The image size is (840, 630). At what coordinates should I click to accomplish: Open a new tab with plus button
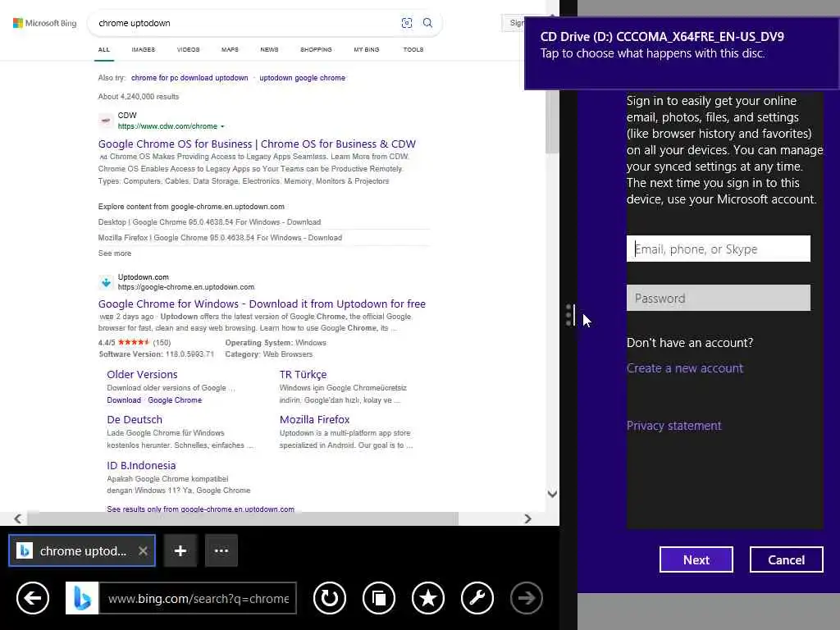[180, 550]
